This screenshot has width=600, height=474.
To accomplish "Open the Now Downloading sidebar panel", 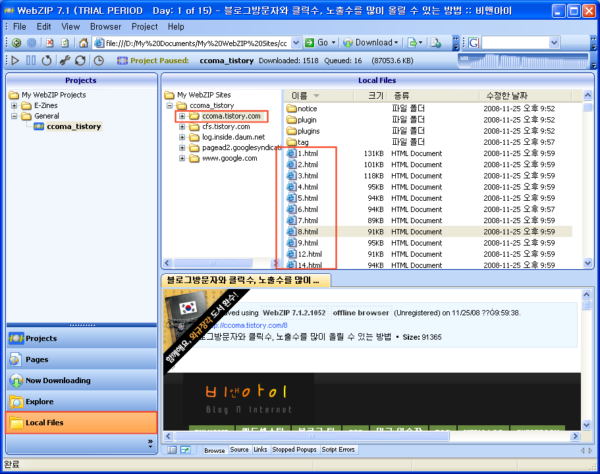I will click(x=82, y=380).
